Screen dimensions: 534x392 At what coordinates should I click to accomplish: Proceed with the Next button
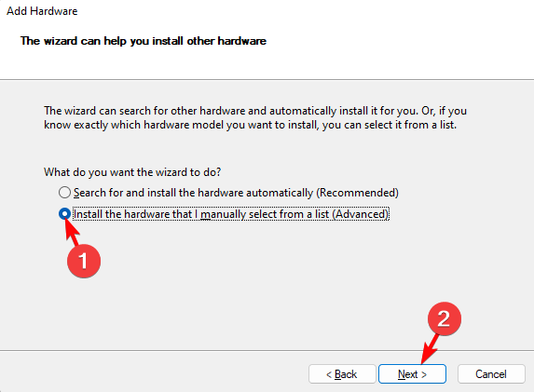tap(412, 374)
